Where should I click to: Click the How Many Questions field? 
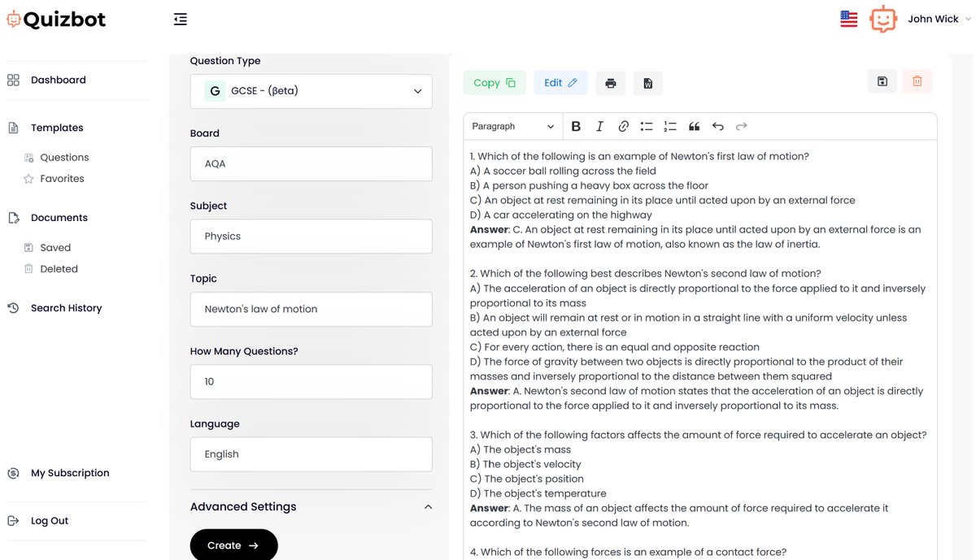coord(312,382)
